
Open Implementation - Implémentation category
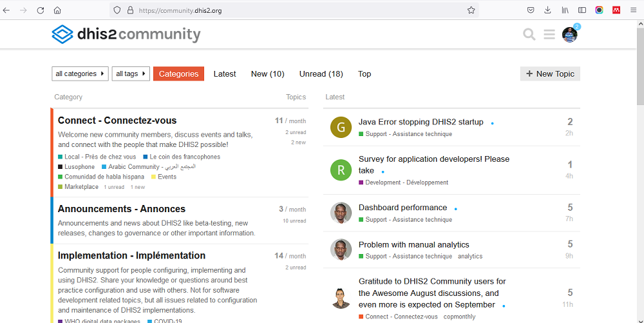point(131,255)
